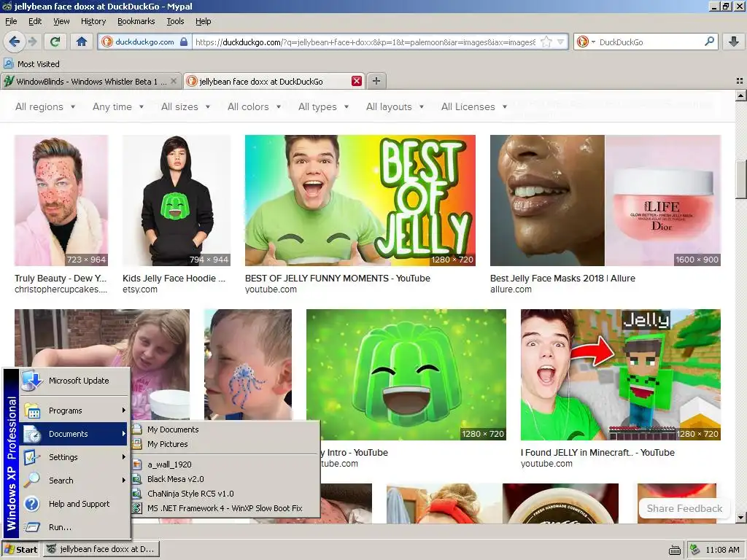
Task: Open the Kids Jelly Face Hoodie image
Action: point(177,201)
